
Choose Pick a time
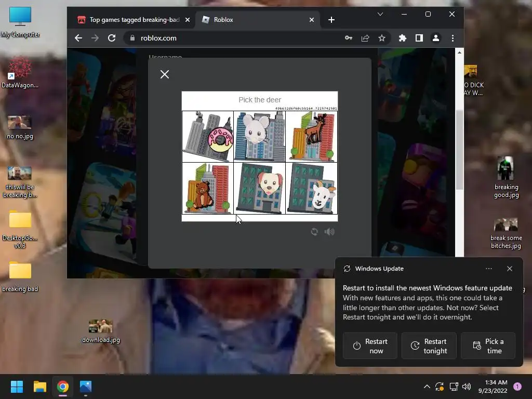click(488, 345)
